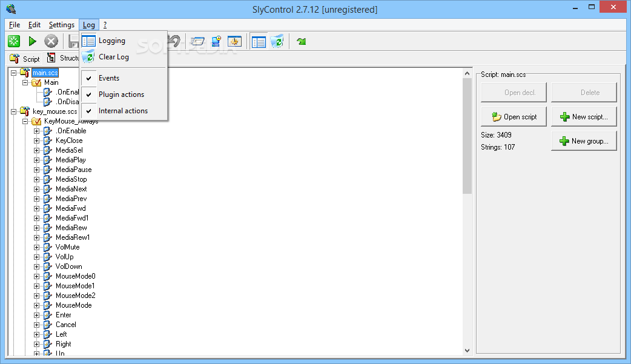
Task: Expand the Cancel tree node
Action: coord(36,325)
